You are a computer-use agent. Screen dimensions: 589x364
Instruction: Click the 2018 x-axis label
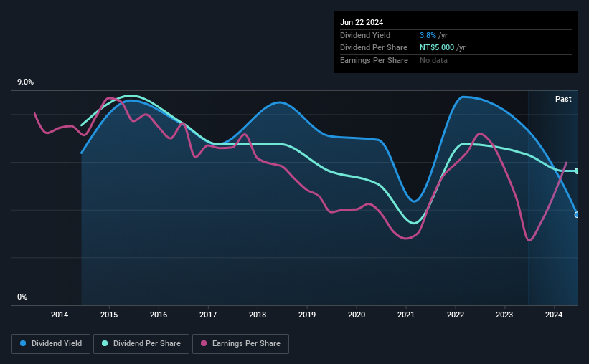pyautogui.click(x=258, y=315)
